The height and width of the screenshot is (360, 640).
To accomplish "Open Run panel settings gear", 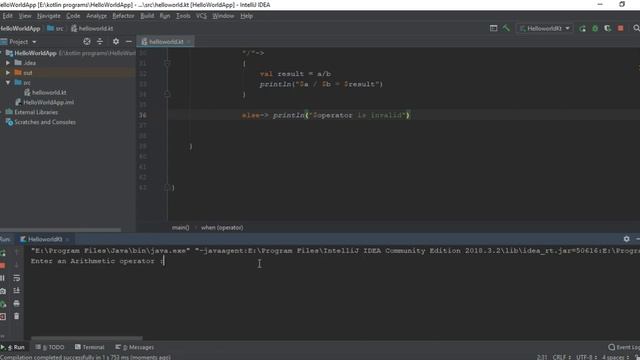I will [x=627, y=239].
